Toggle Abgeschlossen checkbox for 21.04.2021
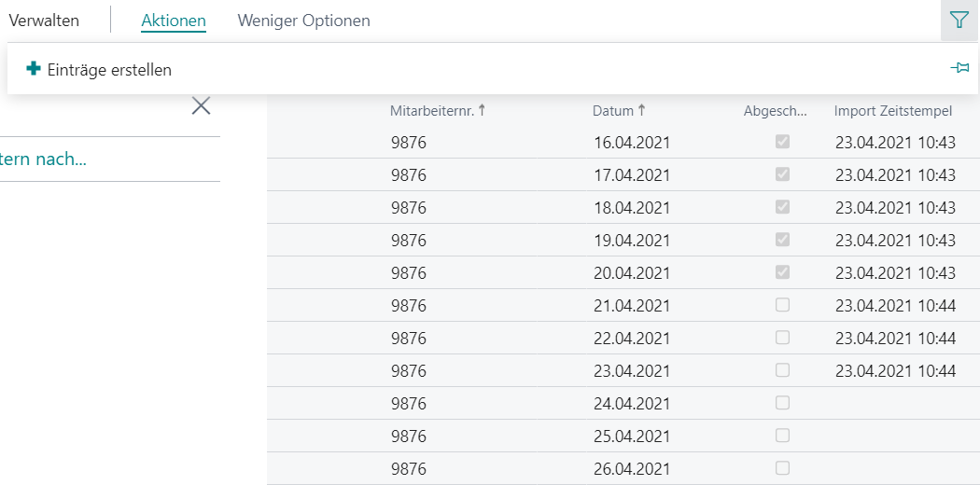Image resolution: width=980 pixels, height=485 pixels. (782, 305)
